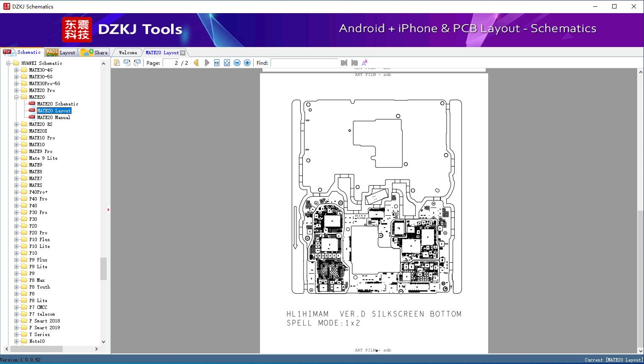Fit page to width icon
This screenshot has width=644, height=364.
coord(217,63)
